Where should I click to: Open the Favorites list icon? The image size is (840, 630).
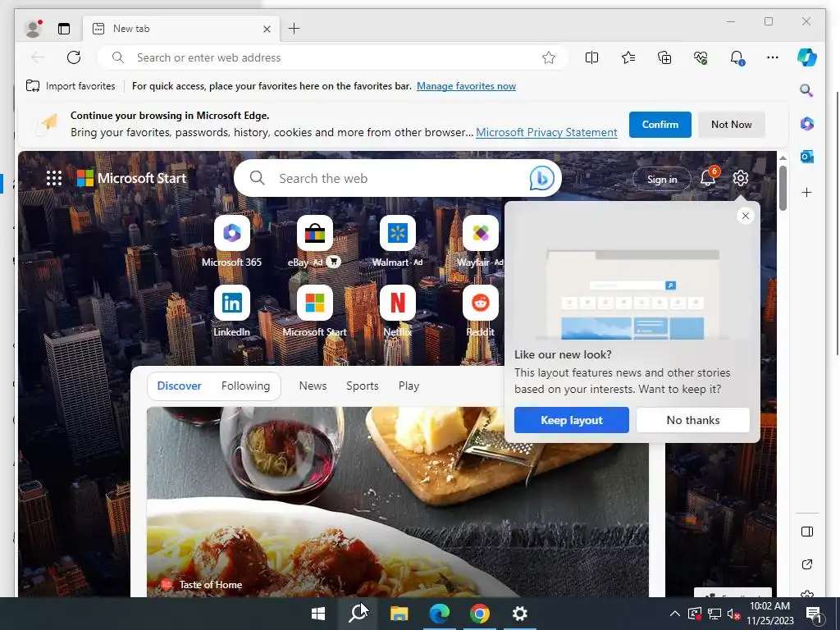[x=628, y=57]
